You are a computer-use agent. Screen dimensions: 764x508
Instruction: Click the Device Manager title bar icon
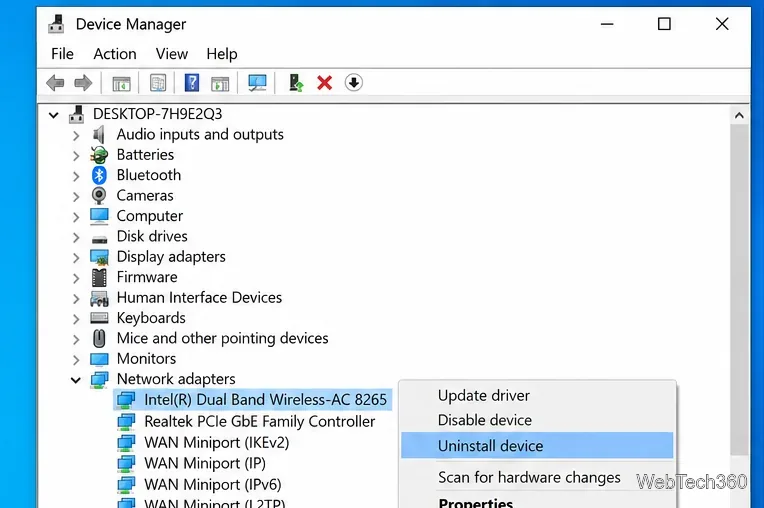point(56,24)
